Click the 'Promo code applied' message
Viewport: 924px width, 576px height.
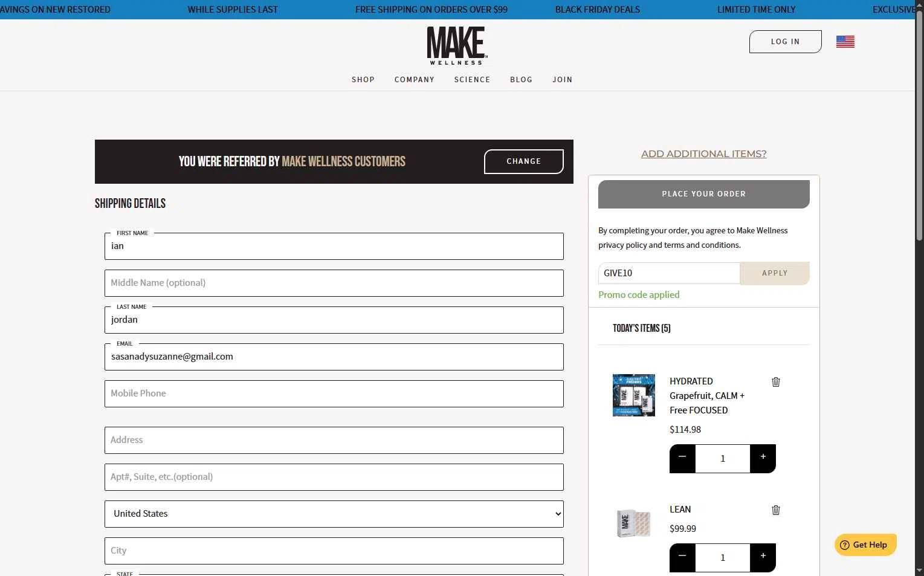click(639, 295)
